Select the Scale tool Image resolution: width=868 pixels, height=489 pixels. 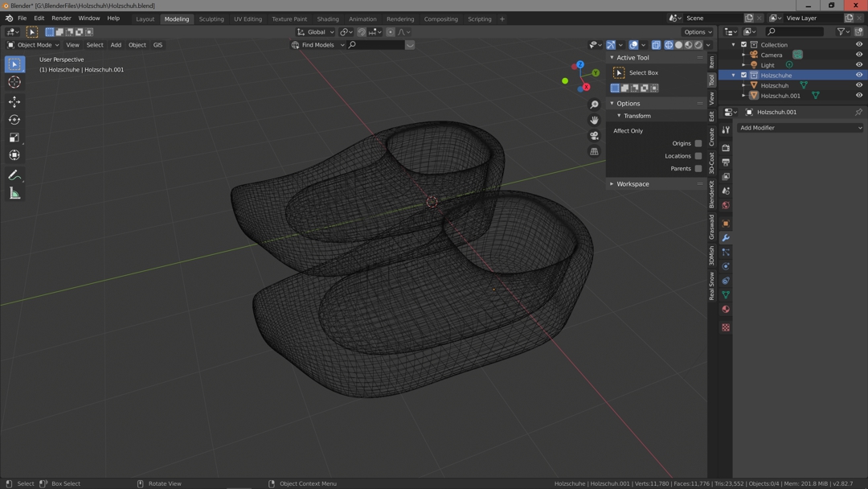click(x=14, y=138)
